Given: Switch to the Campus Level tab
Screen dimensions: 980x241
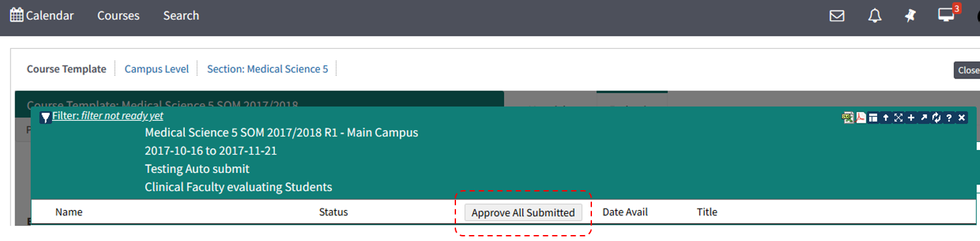Looking at the screenshot, I should [156, 69].
